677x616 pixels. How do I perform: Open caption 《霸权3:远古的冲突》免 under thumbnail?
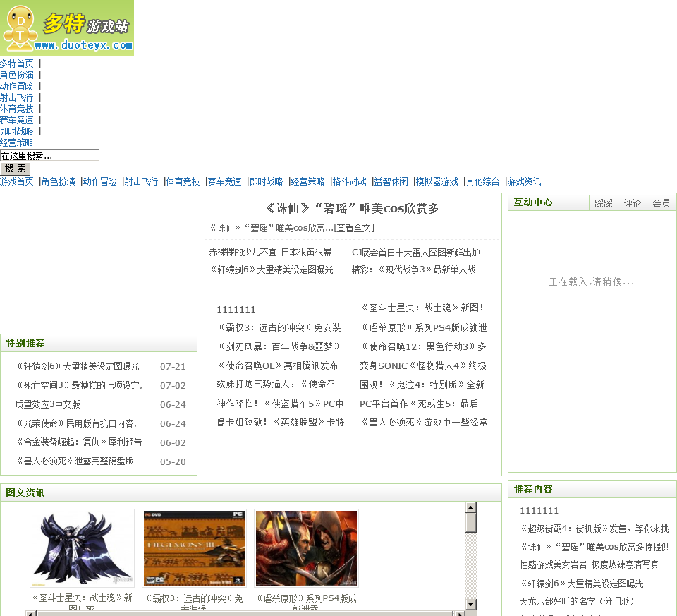[x=195, y=598]
